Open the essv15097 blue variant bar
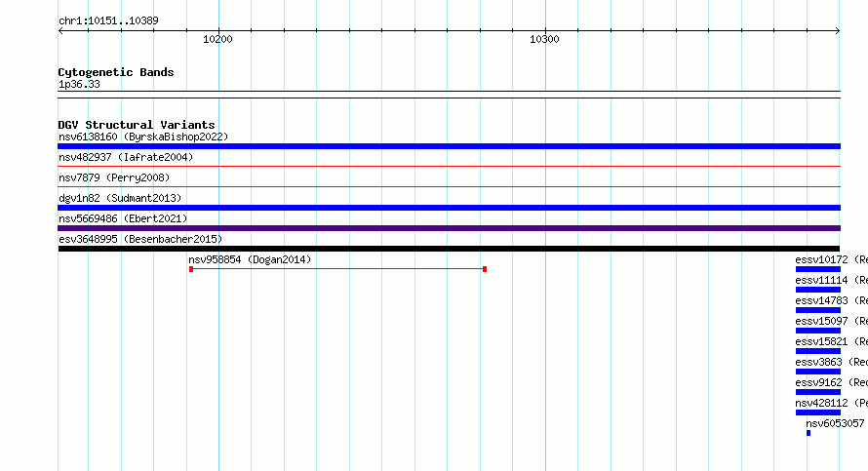Screen dimensions: 868x471 (x=818, y=331)
